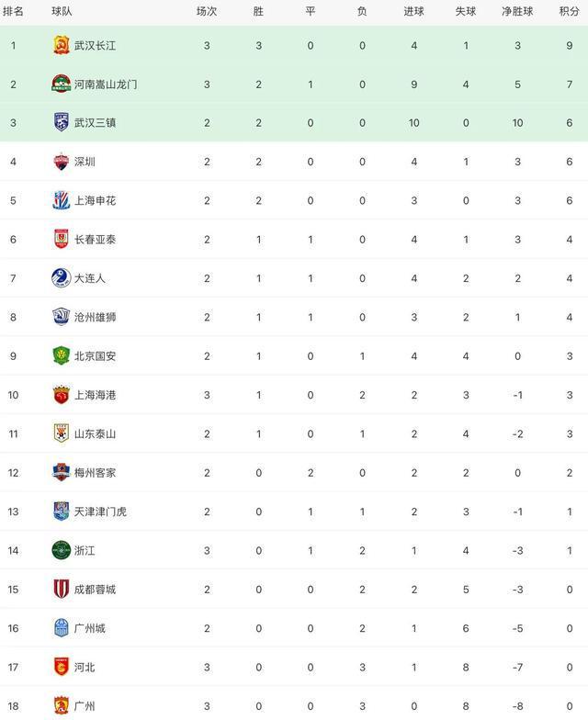The image size is (588, 720).
Task: Open the 深圳 team name link
Action: 85,162
